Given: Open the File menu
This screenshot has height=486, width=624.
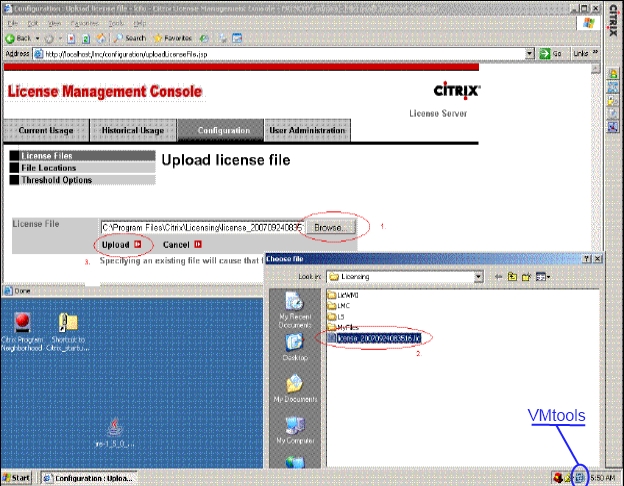Looking at the screenshot, I should tap(12, 23).
